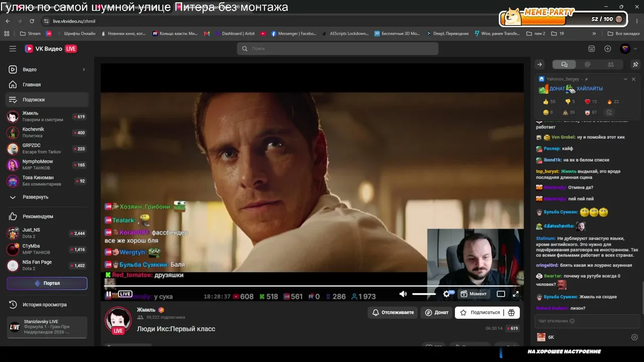This screenshot has height=362, width=644.
Task: Expand the Видео sidebar section arrow
Action: [84, 69]
